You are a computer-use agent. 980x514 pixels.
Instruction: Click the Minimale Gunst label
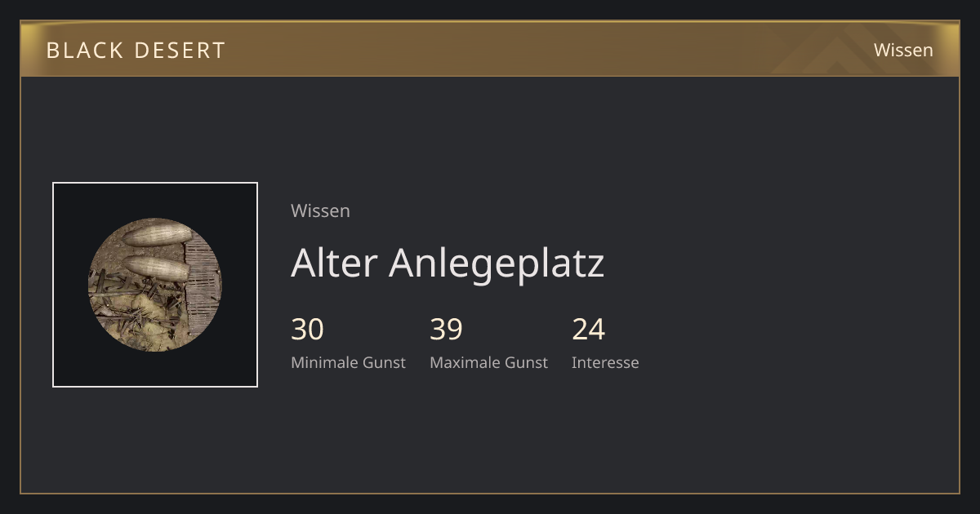348,362
